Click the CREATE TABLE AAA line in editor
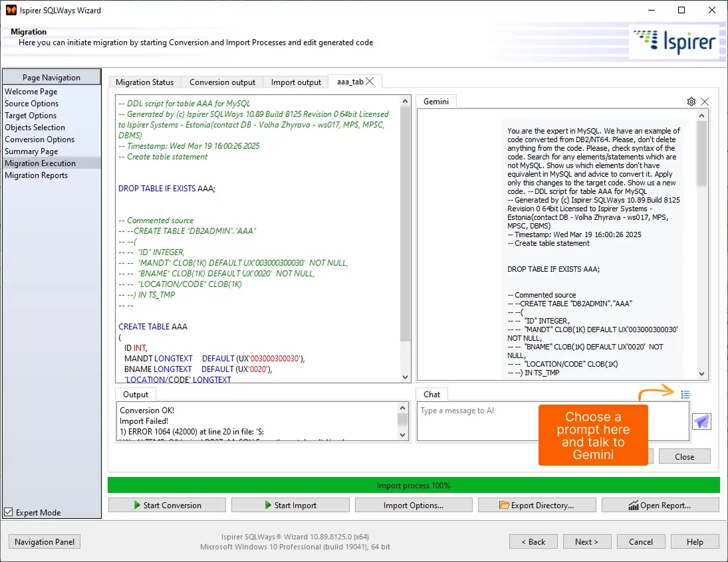 tap(153, 327)
